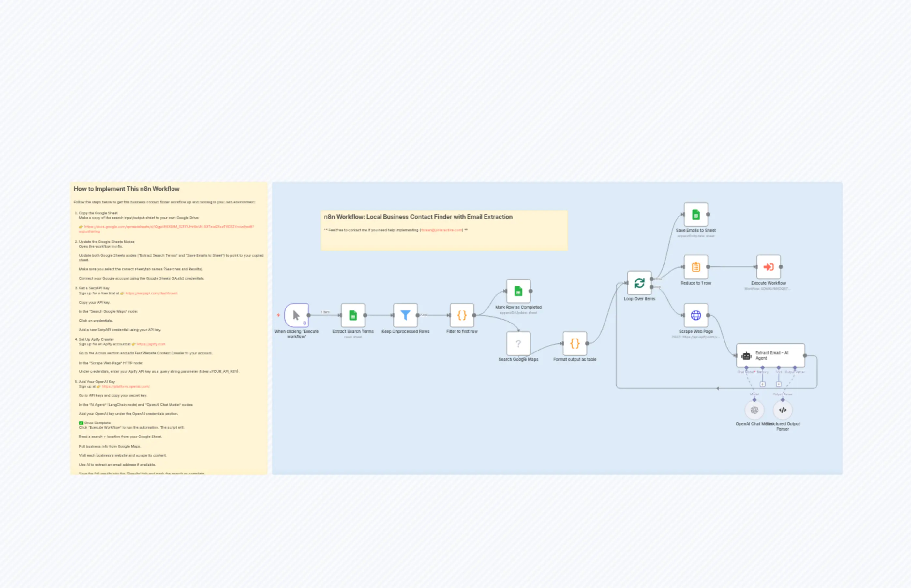Open the "Loop Over Items" node
The width and height of the screenshot is (911, 588).
pos(639,282)
